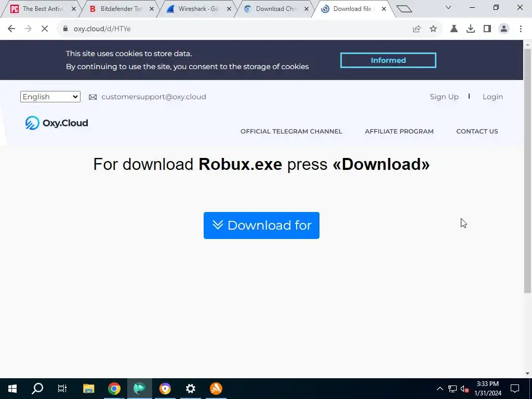Open File Explorer from taskbar

pos(88,389)
